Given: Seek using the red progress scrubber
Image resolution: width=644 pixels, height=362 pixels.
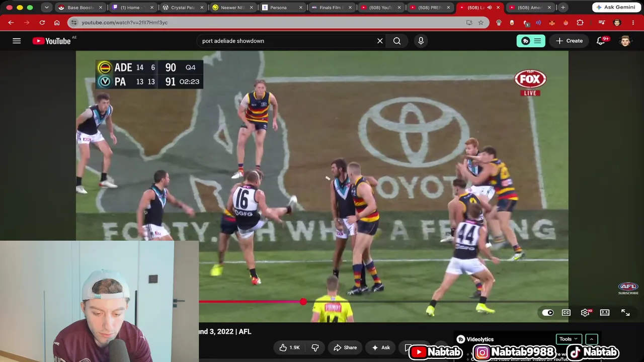Looking at the screenshot, I should [303, 302].
